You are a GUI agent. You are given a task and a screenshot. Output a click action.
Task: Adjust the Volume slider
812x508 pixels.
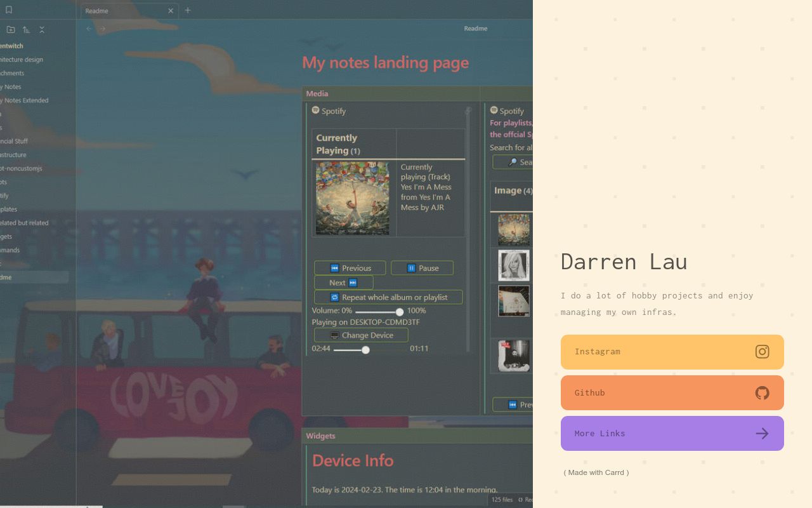coord(378,312)
